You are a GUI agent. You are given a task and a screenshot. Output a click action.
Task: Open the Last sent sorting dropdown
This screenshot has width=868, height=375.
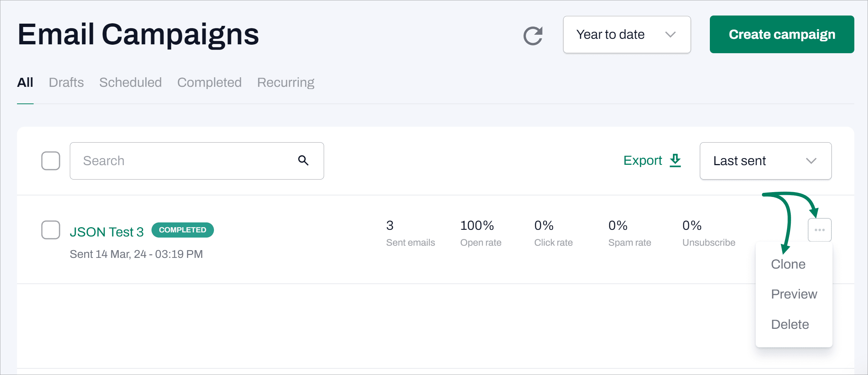pyautogui.click(x=765, y=161)
